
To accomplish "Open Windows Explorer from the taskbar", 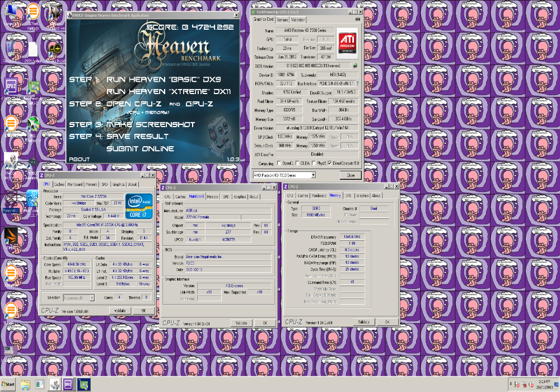I will pos(25,385).
